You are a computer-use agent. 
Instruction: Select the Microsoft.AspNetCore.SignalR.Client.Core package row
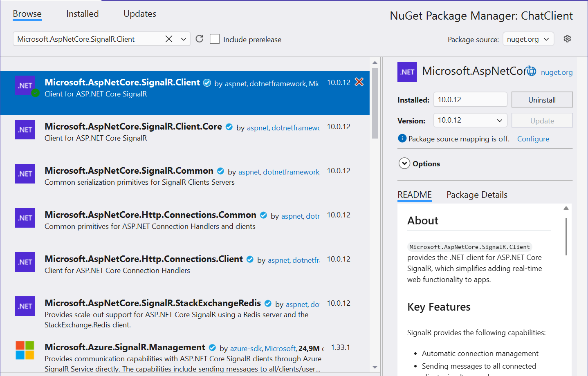pos(185,137)
